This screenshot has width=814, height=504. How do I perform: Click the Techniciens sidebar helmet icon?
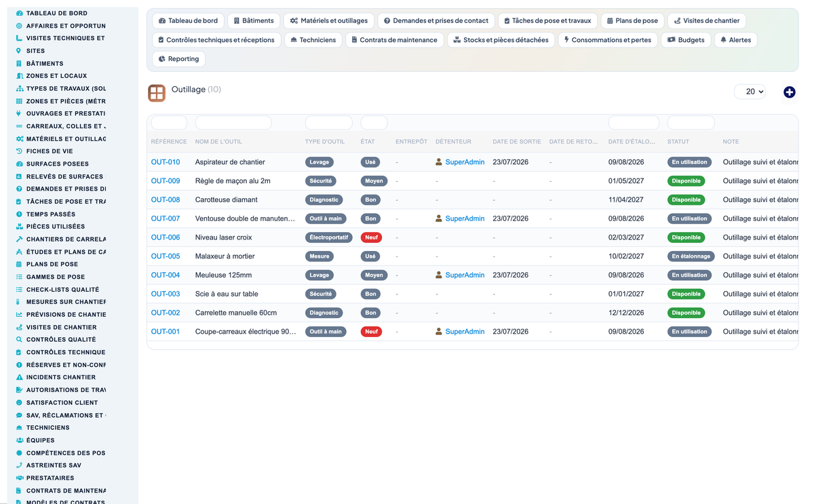pos(19,427)
